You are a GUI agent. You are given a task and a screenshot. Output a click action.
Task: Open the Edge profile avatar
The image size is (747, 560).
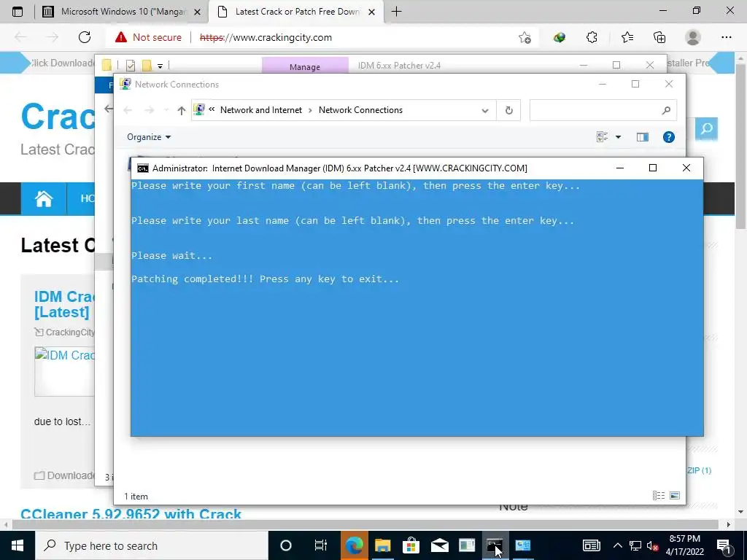point(693,37)
